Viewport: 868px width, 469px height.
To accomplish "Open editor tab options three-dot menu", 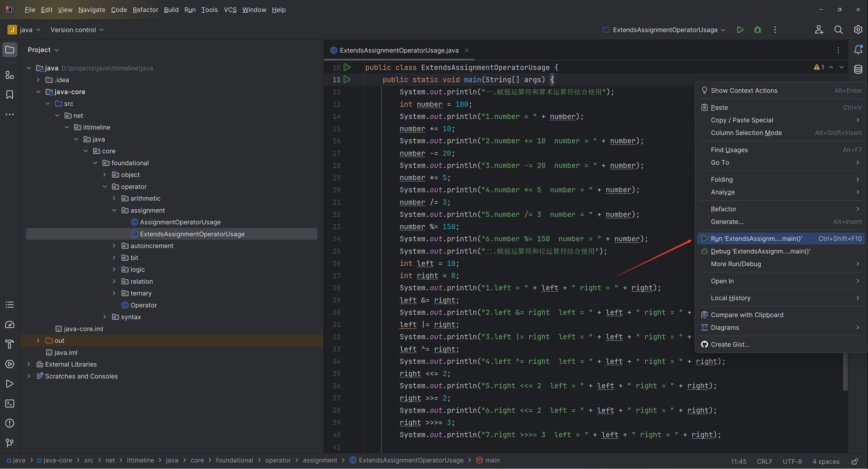I will 838,50.
